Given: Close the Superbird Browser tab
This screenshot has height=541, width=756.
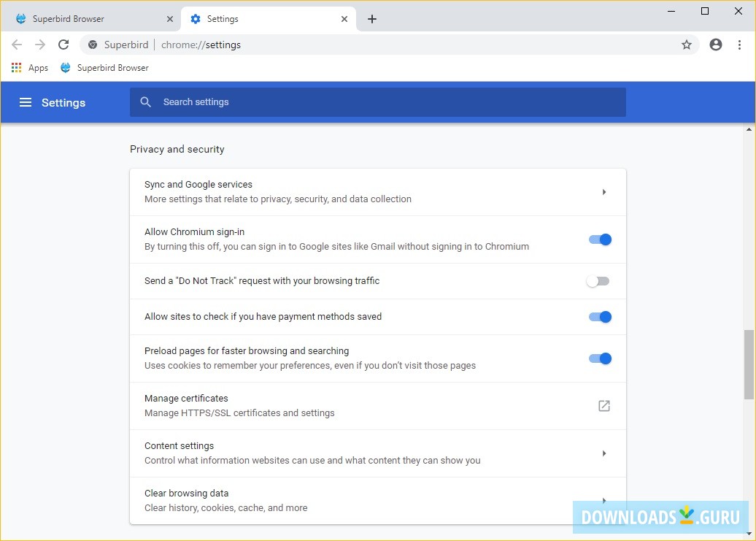Looking at the screenshot, I should (x=170, y=19).
